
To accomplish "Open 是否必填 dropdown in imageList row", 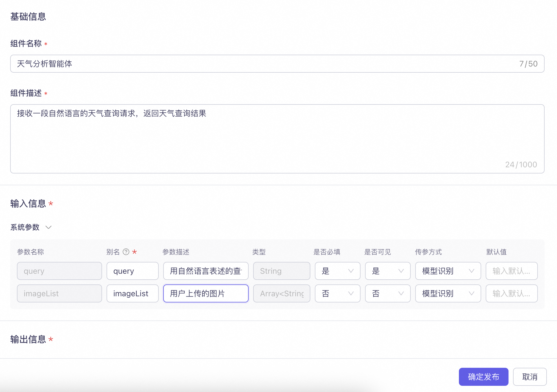I will click(x=337, y=293).
